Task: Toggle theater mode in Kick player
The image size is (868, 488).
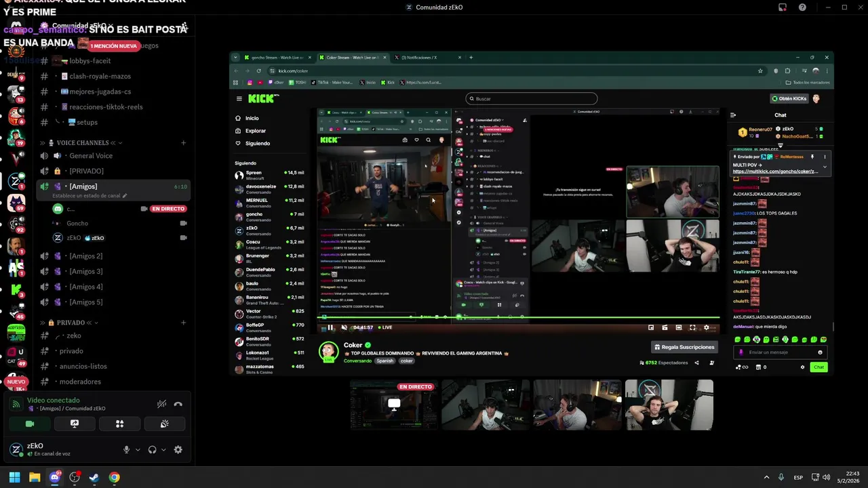Action: click(679, 327)
